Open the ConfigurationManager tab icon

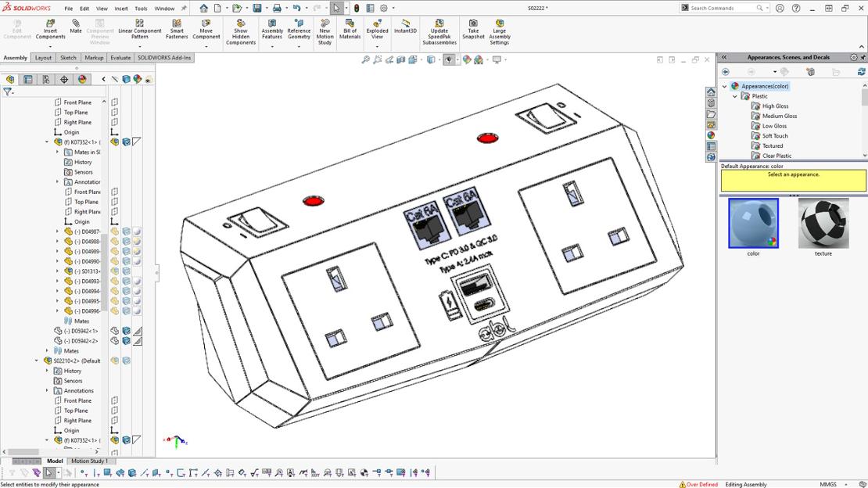coord(46,79)
